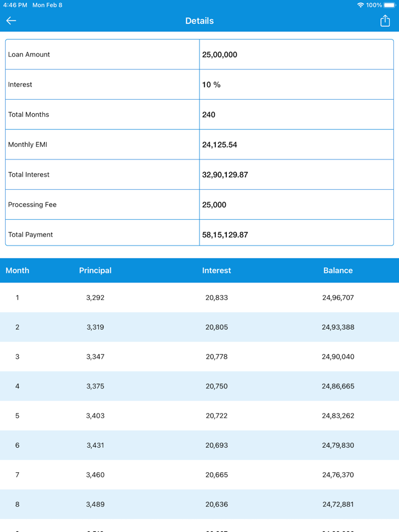Open the Share icon at top right
Viewport: 399px width, 532px height.
pyautogui.click(x=386, y=20)
